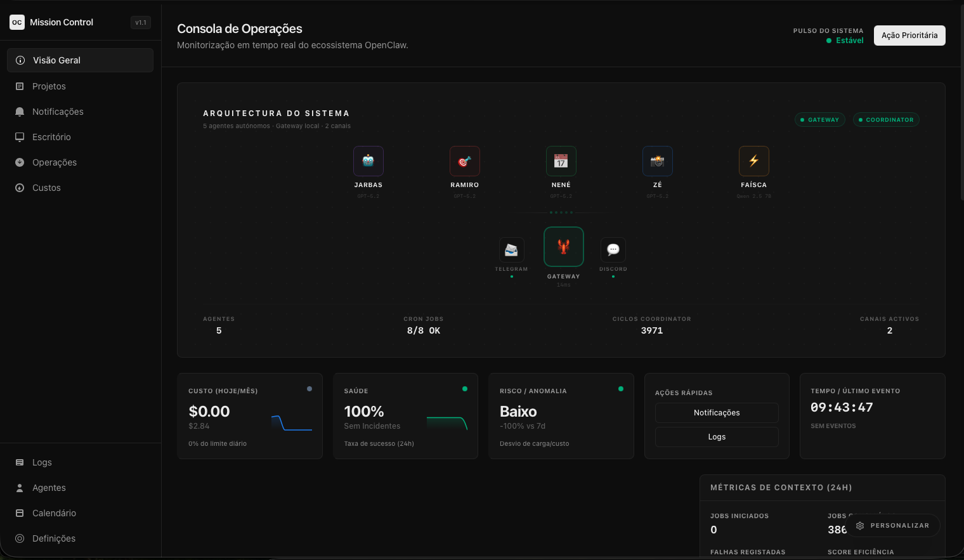This screenshot has width=964, height=560.
Task: Open Notificações quick action button
Action: 717,413
